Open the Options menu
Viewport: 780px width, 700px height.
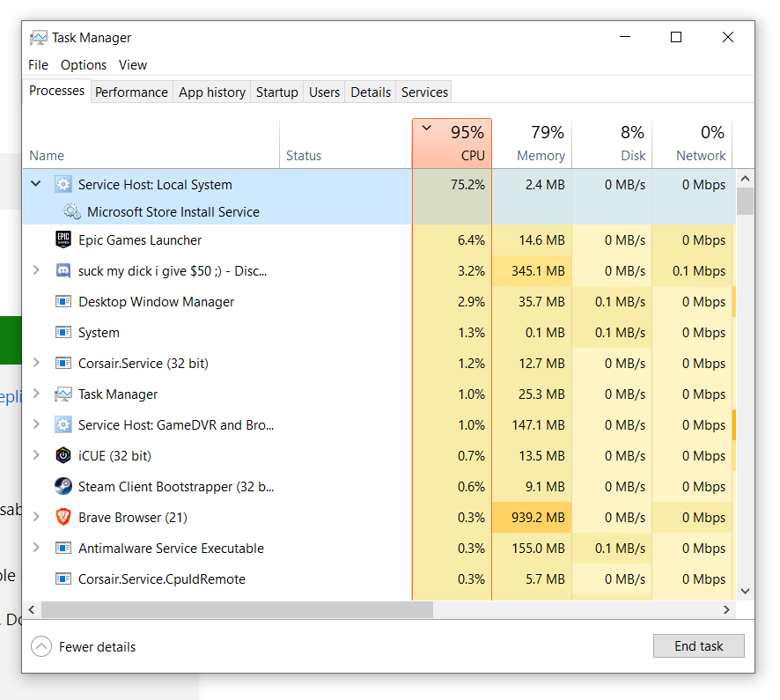(x=84, y=65)
